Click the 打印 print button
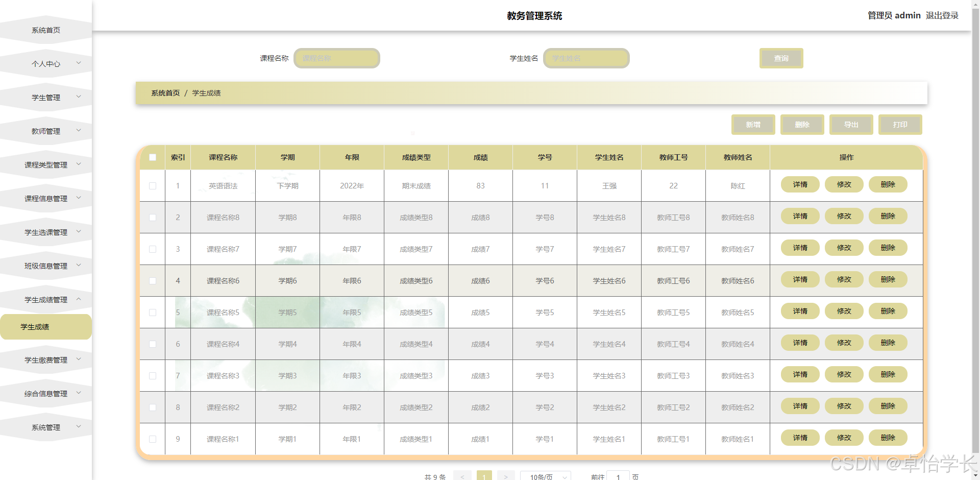Image resolution: width=980 pixels, height=480 pixels. click(x=900, y=125)
